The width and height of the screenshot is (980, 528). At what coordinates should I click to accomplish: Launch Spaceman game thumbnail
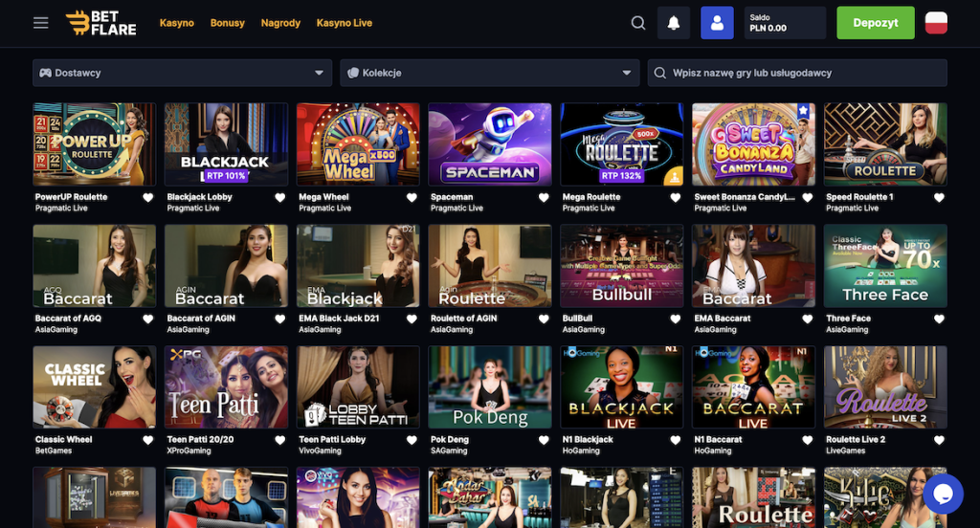click(490, 144)
